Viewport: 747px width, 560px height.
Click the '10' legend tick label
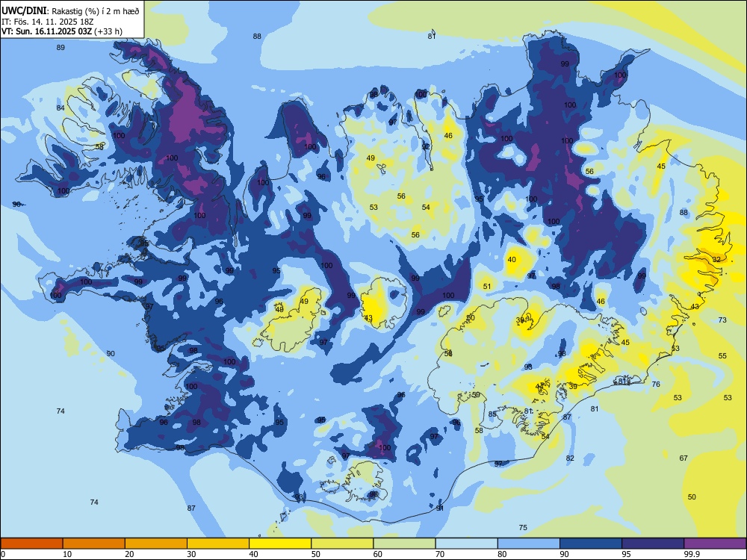(67, 554)
